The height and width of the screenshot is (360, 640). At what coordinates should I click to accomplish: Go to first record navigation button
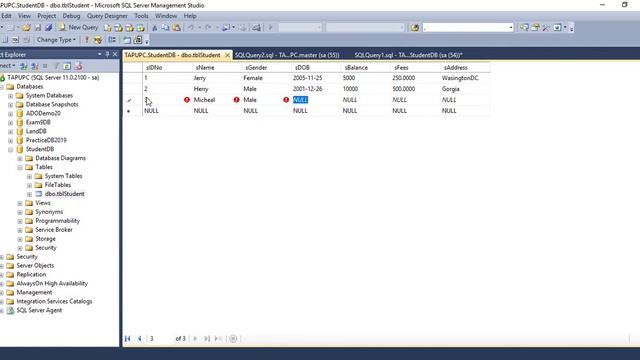[128, 338]
